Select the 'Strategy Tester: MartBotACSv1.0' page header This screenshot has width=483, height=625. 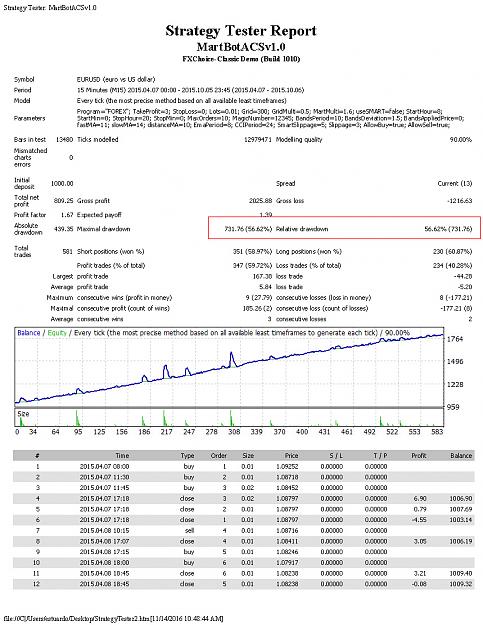49,7
